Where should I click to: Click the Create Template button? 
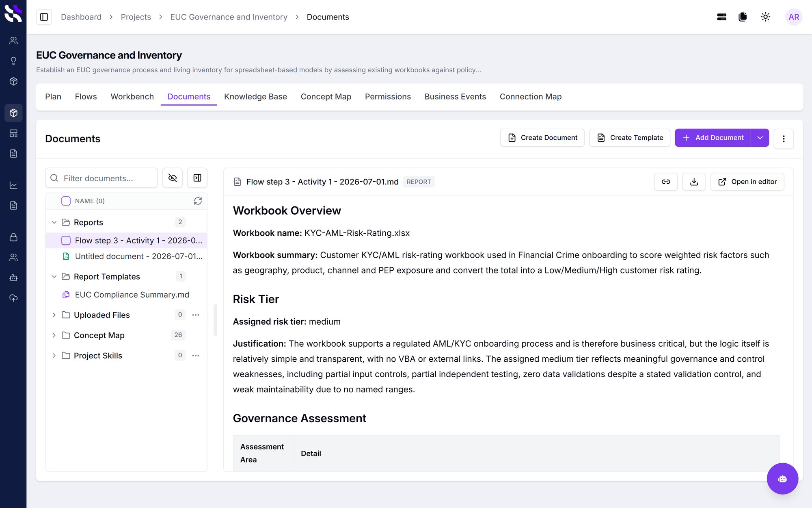coord(630,138)
